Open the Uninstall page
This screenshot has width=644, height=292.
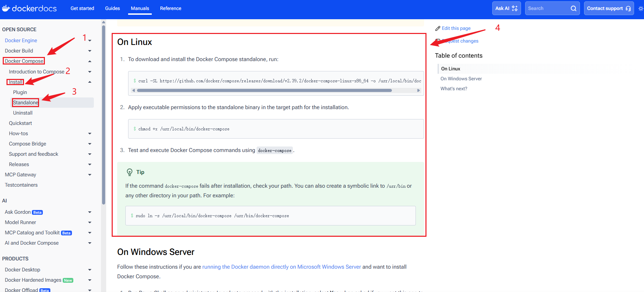[23, 113]
